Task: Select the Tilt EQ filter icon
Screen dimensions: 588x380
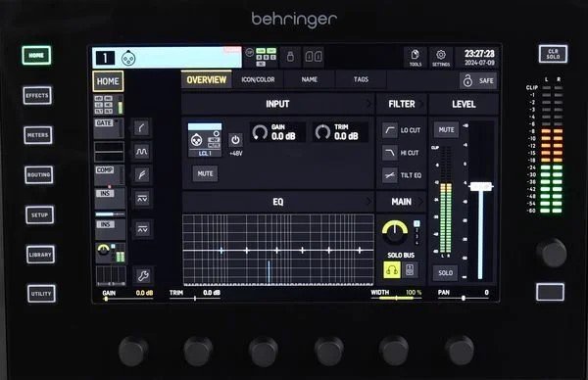Action: (390, 175)
